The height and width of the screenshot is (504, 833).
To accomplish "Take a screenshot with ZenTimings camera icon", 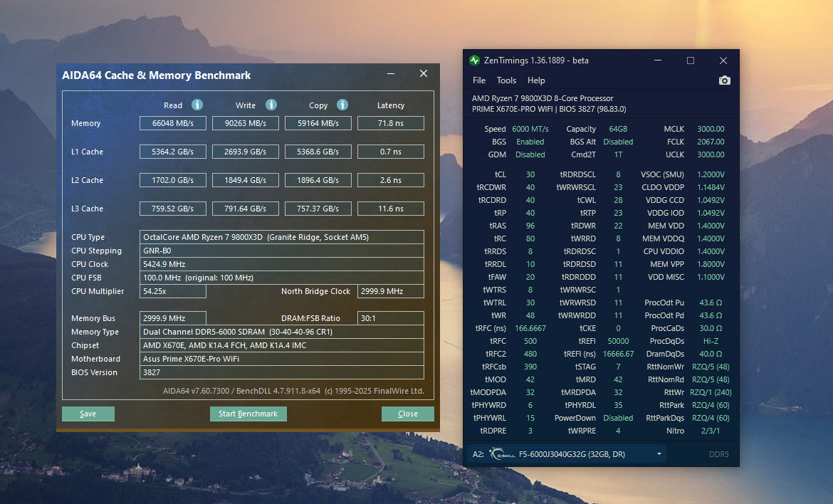I will [724, 80].
